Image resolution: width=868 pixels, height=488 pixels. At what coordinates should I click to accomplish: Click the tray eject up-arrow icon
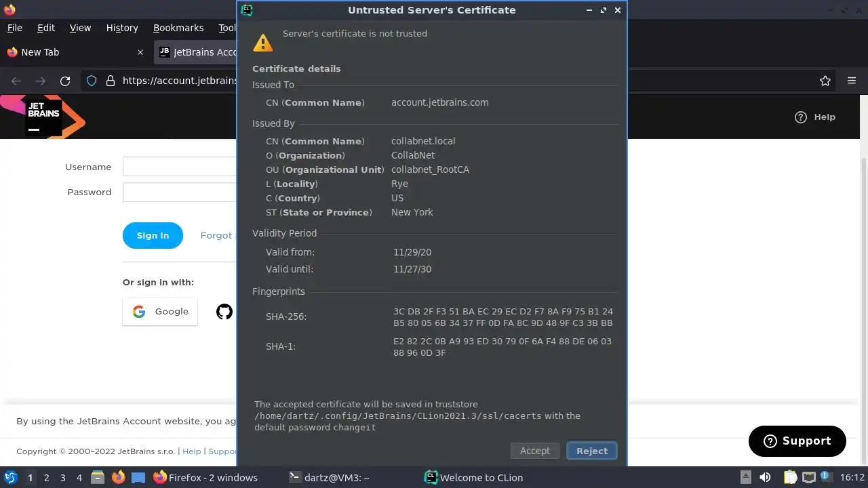coord(745,477)
